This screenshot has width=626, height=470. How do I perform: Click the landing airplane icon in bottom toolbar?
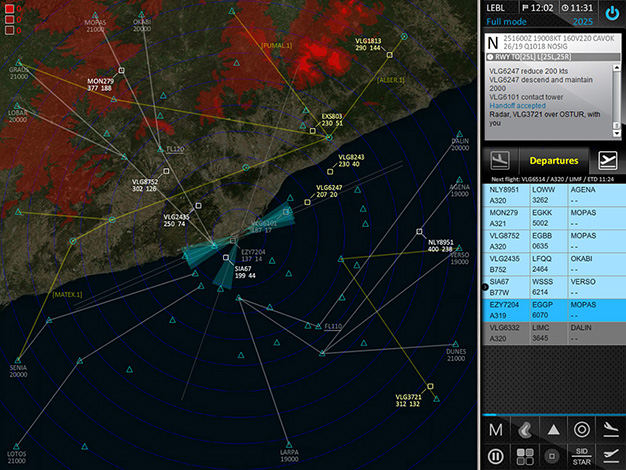coord(610,428)
